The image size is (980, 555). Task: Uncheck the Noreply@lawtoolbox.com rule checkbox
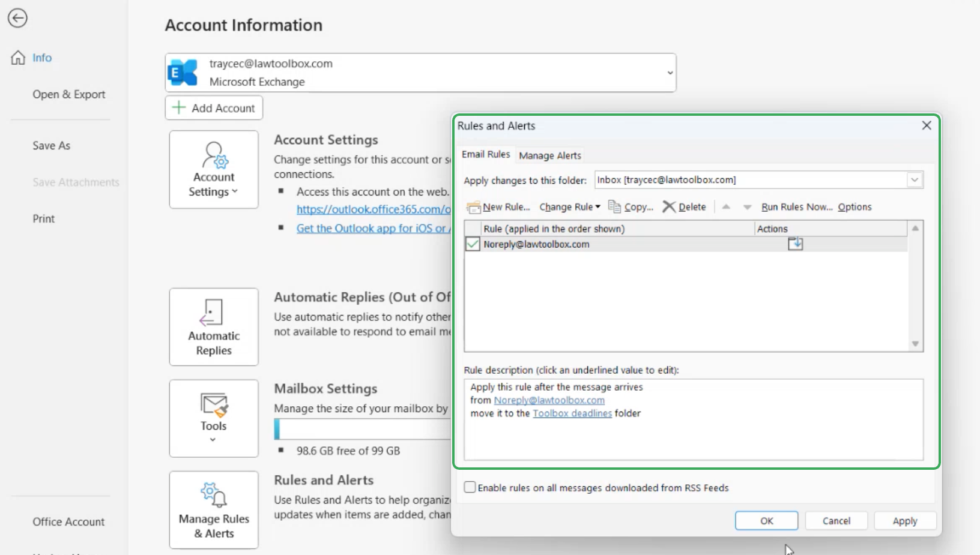pyautogui.click(x=473, y=244)
